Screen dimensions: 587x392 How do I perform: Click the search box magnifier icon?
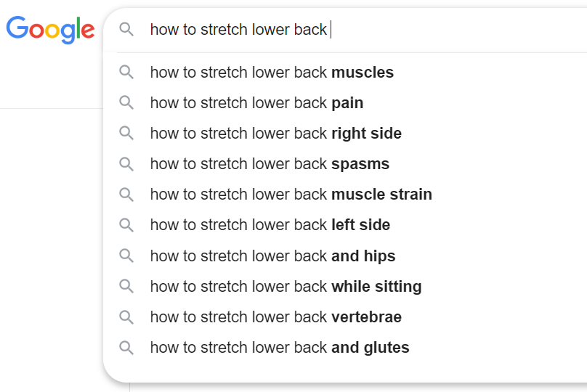[x=126, y=29]
